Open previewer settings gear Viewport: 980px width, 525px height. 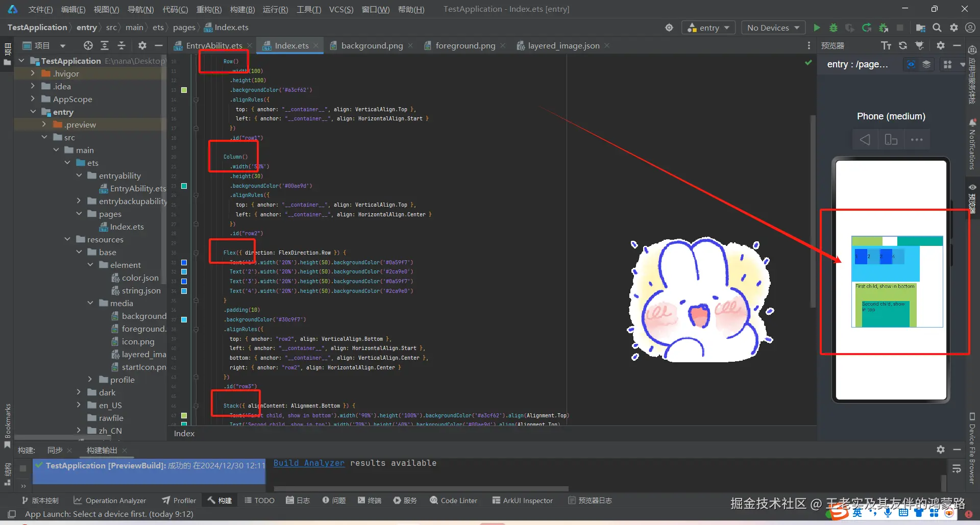click(x=941, y=45)
